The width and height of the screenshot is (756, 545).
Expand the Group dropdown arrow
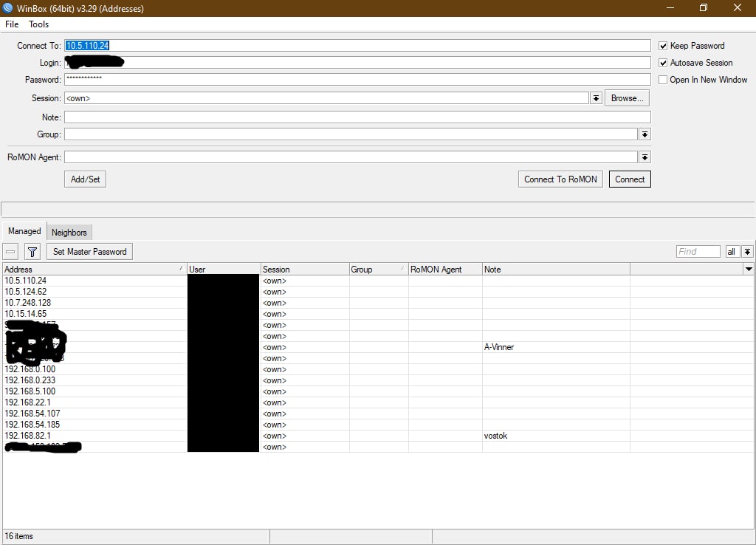(x=645, y=134)
